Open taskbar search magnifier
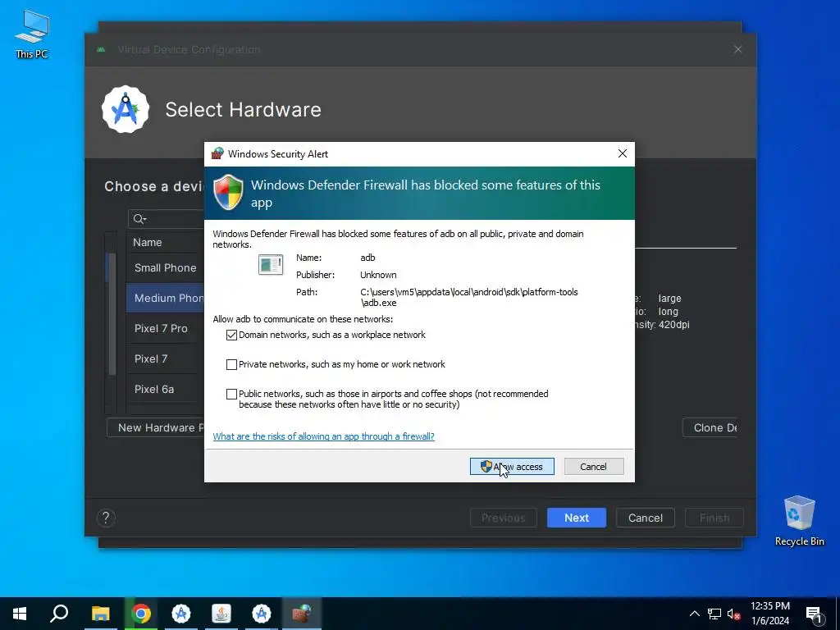The image size is (840, 630). 59,614
